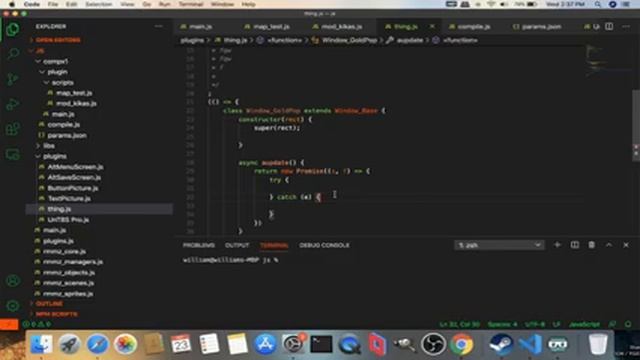Open the Manage gear in activity bar
The height and width of the screenshot is (360, 640).
tap(13, 305)
